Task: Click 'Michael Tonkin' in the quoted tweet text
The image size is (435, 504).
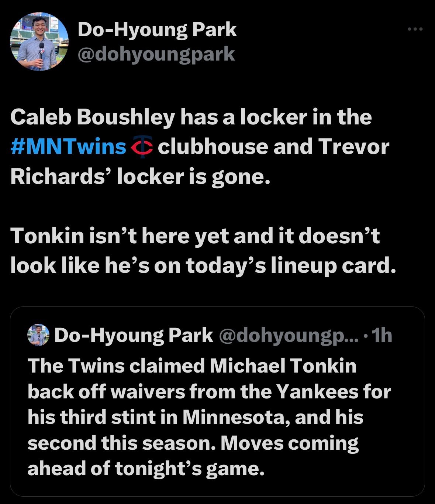Action: [283, 366]
